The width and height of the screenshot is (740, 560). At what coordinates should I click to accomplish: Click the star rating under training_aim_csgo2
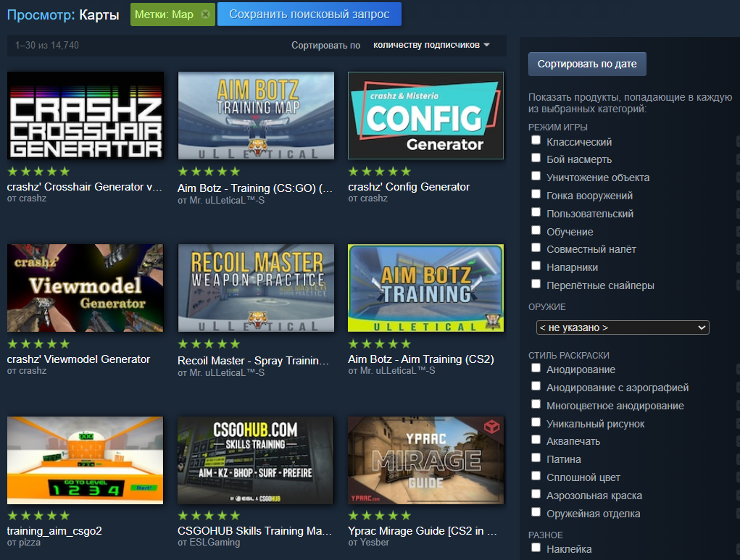click(38, 516)
